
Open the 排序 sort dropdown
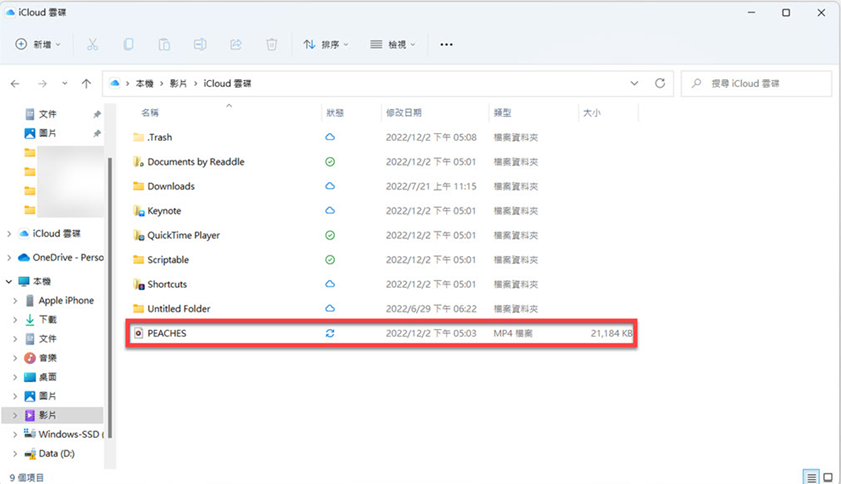click(326, 45)
